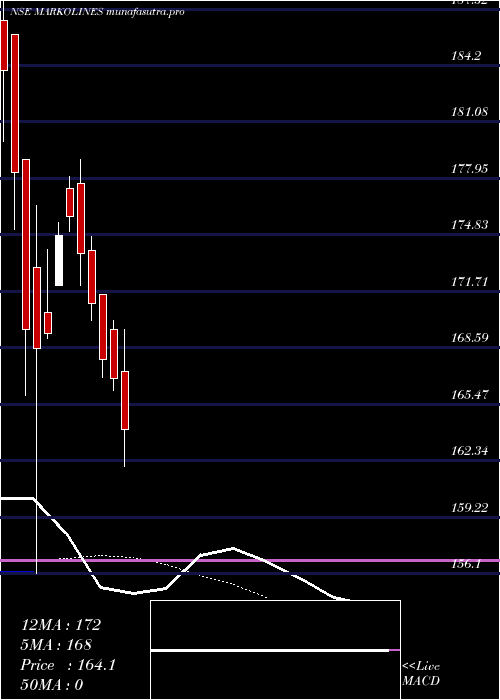Click the '50MA : 0' indicator text
Screen dimensions: 500x700
52,685
